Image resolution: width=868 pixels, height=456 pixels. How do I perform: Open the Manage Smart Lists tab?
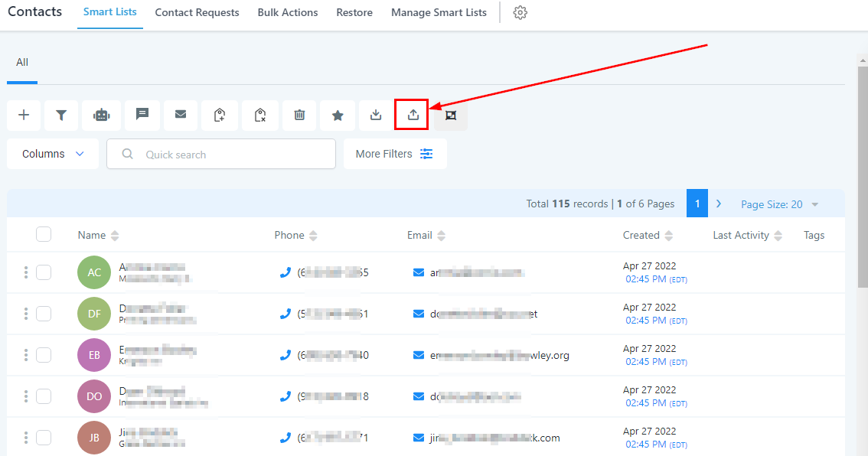coord(439,13)
